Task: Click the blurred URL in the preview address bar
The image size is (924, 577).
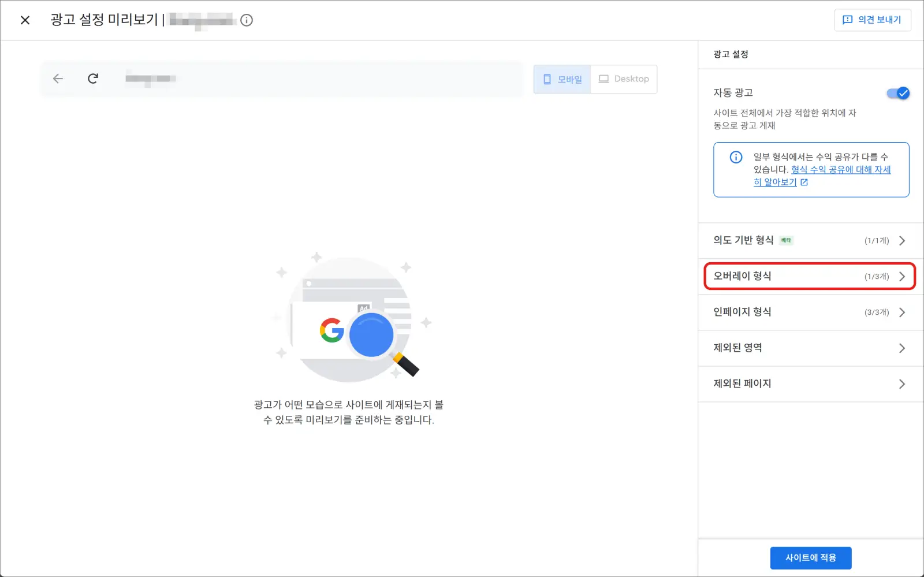Action: point(151,79)
